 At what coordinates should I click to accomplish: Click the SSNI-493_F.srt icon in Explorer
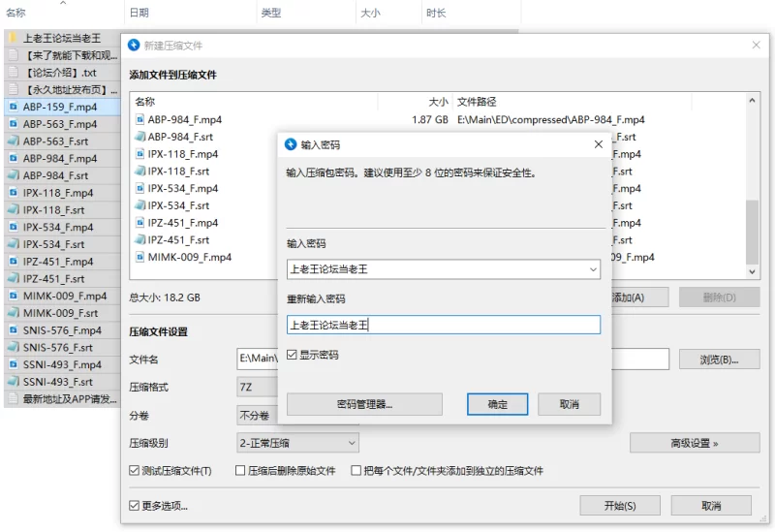click(14, 381)
